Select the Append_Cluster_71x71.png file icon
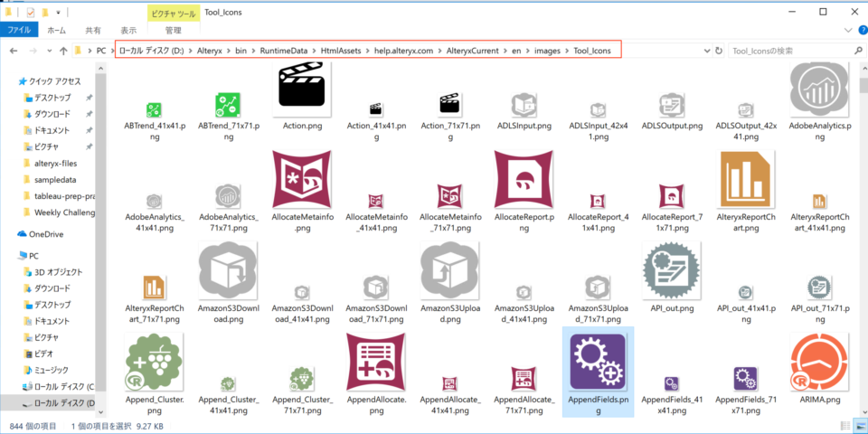 [x=302, y=378]
